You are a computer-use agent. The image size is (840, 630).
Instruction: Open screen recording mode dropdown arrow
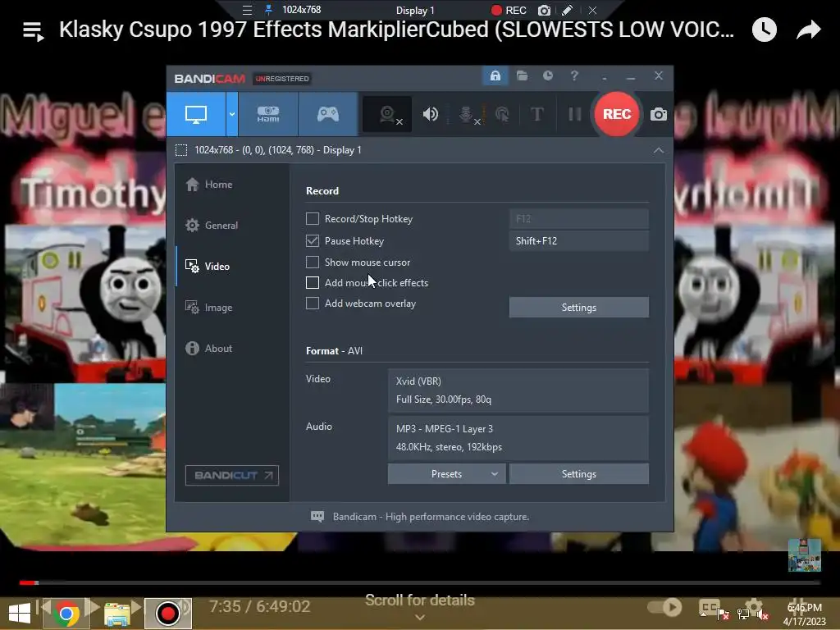click(232, 114)
